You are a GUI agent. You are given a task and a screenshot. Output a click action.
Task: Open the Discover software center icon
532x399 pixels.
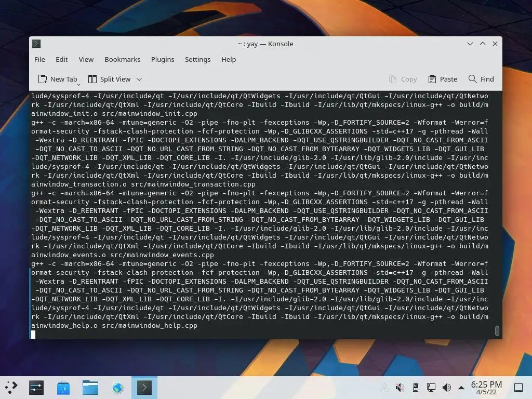[x=63, y=388]
